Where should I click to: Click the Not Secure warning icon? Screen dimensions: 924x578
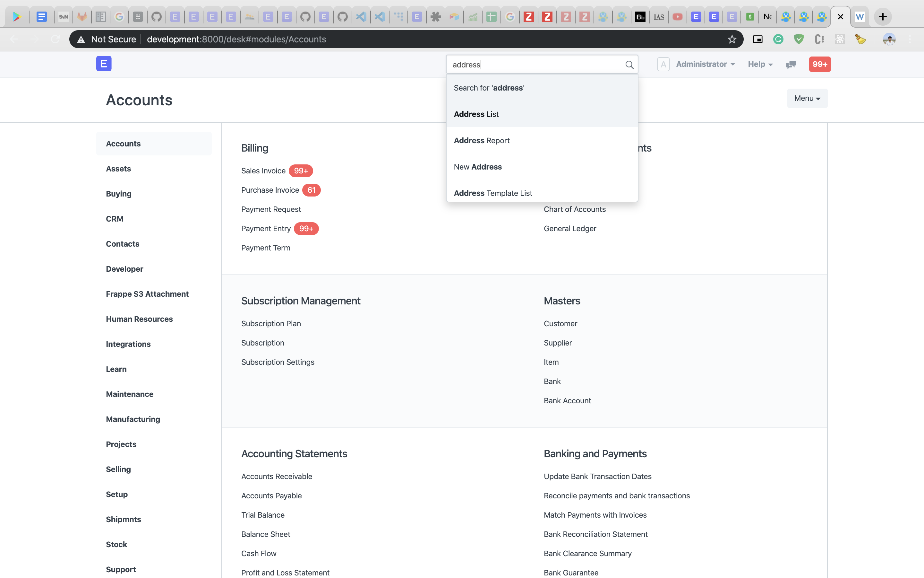[81, 39]
